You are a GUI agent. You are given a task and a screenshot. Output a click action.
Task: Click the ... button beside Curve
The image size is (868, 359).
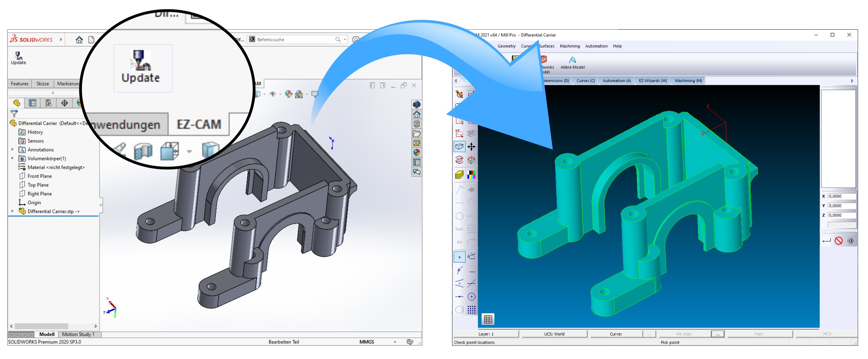[649, 334]
